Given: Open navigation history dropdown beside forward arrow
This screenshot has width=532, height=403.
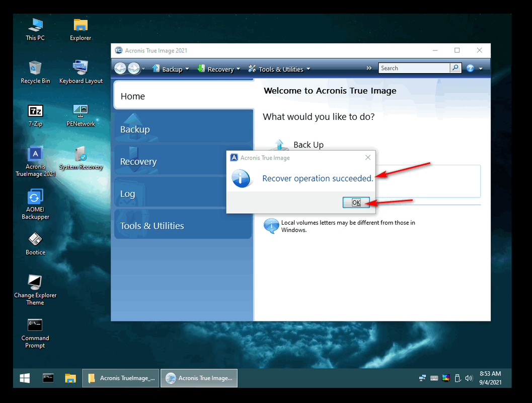Looking at the screenshot, I should (143, 69).
